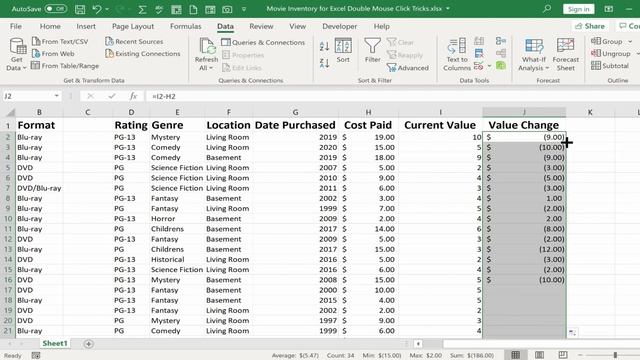The height and width of the screenshot is (360, 640).
Task: Switch to the Review tab
Action: [x=261, y=26]
